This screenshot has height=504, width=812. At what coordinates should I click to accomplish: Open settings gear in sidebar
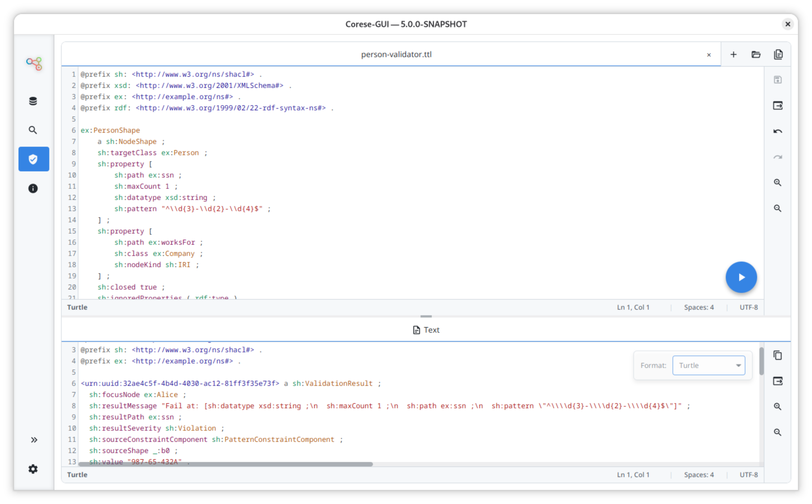click(33, 469)
